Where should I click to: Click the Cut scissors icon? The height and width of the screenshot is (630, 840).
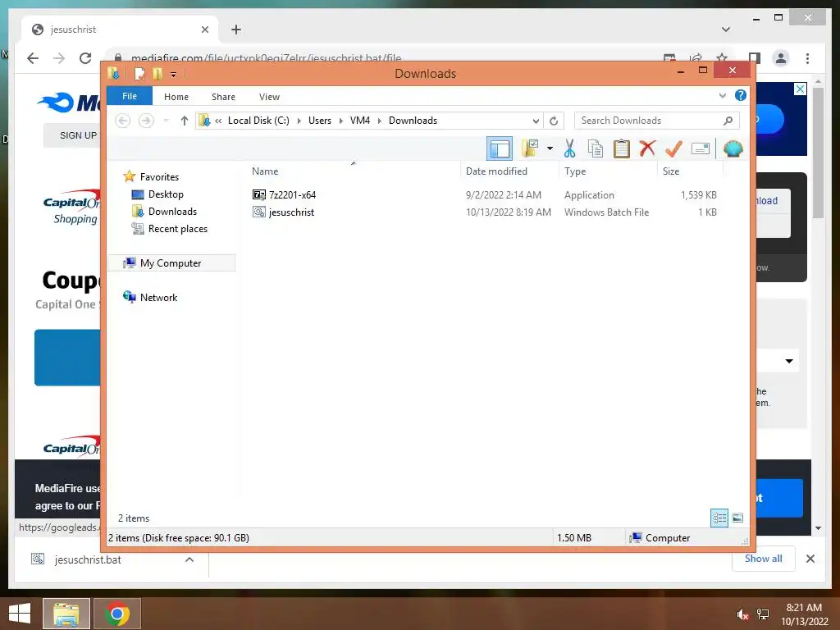coord(569,148)
